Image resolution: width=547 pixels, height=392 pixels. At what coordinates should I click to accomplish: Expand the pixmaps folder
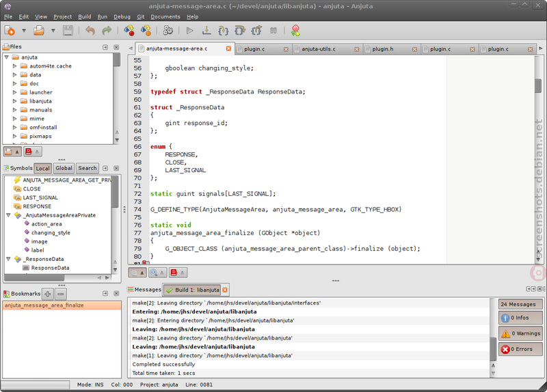click(x=14, y=136)
